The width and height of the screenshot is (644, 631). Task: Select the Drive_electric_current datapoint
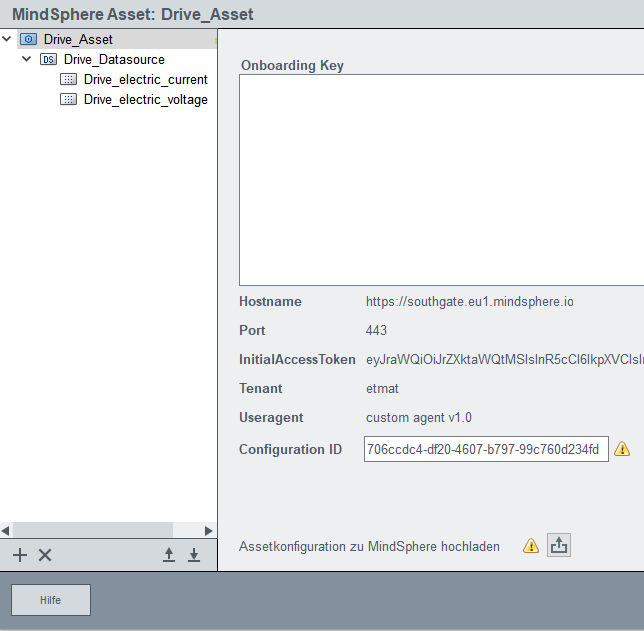(x=145, y=79)
